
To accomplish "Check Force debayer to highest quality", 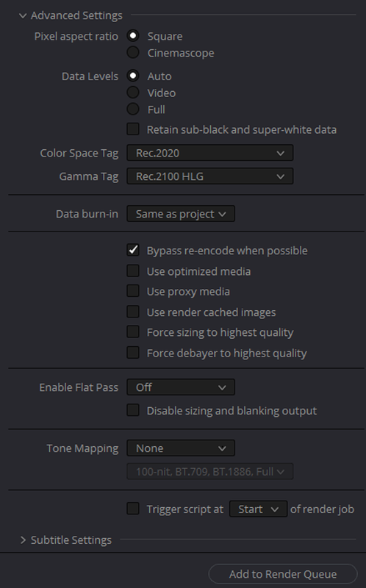I will click(x=133, y=353).
